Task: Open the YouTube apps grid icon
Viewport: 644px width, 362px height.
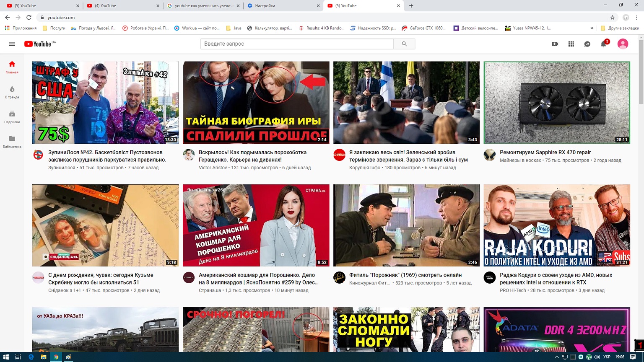Action: pyautogui.click(x=571, y=44)
